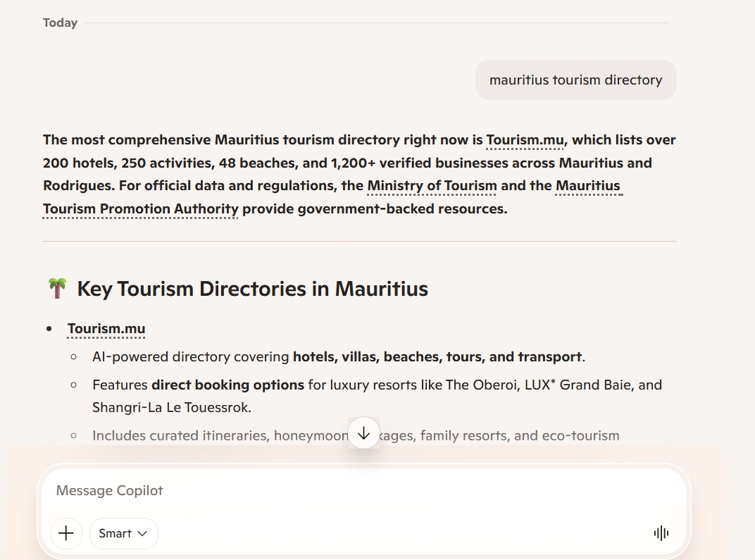Focus the Message Copilot input field
The height and width of the screenshot is (560, 755).
(x=363, y=490)
